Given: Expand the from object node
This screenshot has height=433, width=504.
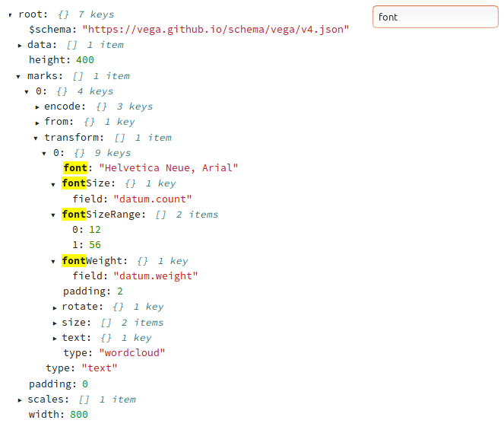Looking at the screenshot, I should pyautogui.click(x=36, y=123).
